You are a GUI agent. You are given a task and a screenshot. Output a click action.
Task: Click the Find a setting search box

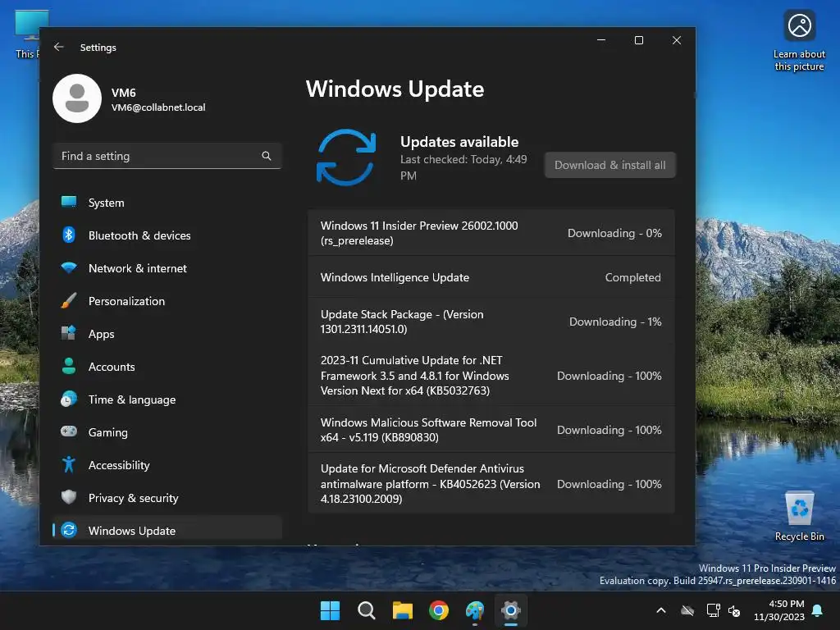pos(167,156)
